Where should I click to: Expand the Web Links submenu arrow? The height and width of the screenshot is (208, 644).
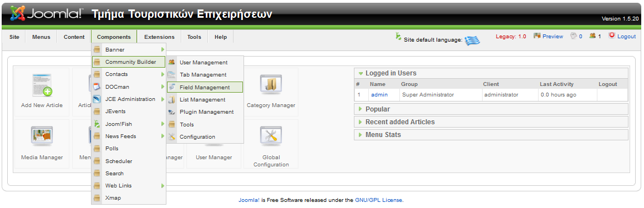tap(163, 185)
